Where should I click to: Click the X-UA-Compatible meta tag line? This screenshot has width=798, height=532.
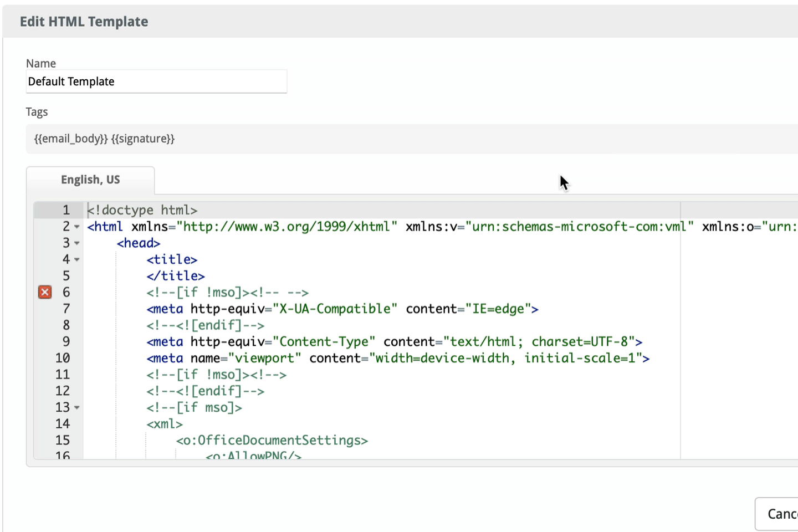click(342, 309)
